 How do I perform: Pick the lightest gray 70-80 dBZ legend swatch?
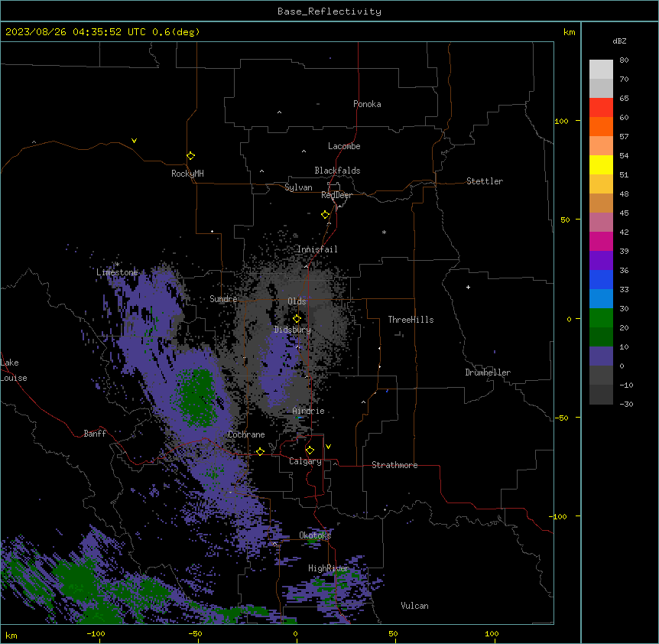pos(601,70)
